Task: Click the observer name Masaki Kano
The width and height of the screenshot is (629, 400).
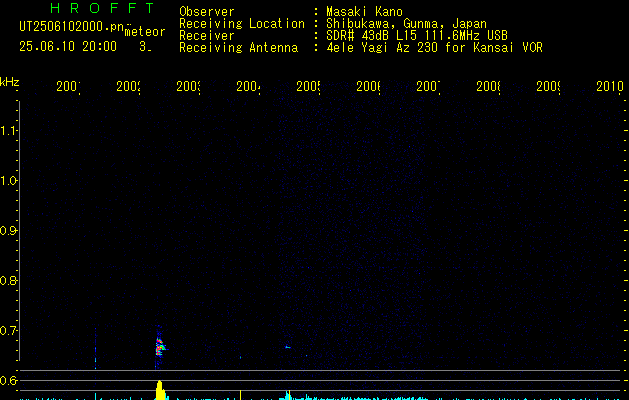Action: click(x=364, y=12)
